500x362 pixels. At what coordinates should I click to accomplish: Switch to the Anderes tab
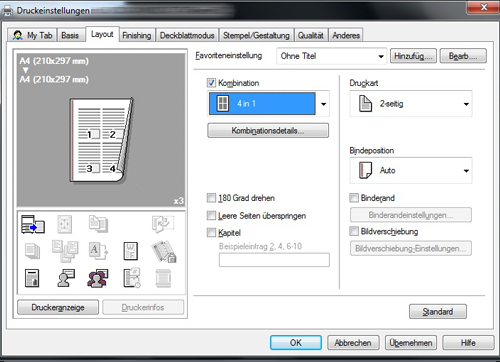(346, 35)
